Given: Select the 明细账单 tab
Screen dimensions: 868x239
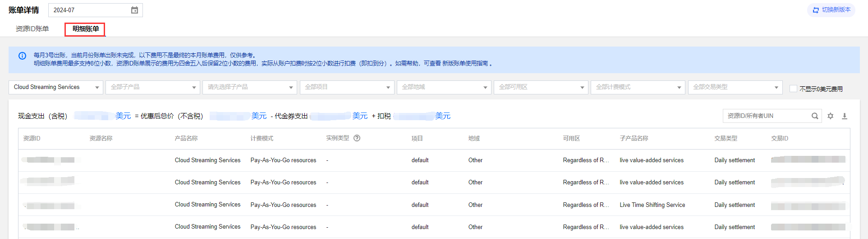Looking at the screenshot, I should (85, 29).
